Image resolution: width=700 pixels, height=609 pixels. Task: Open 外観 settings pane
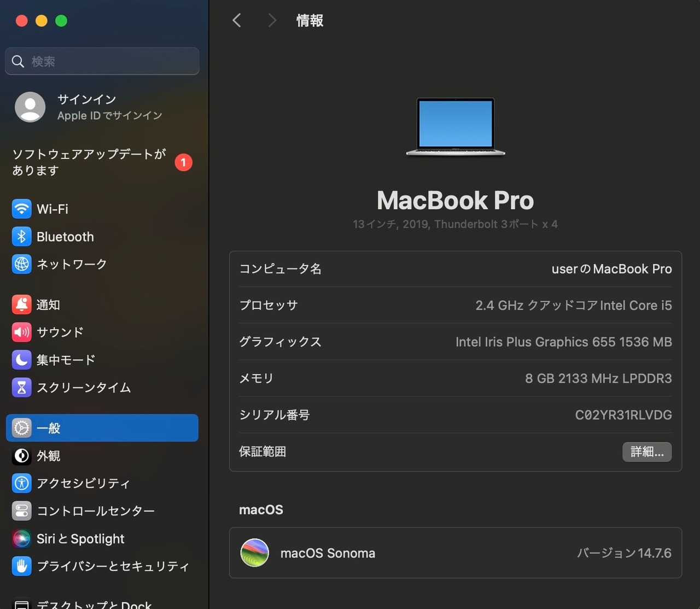tap(102, 455)
